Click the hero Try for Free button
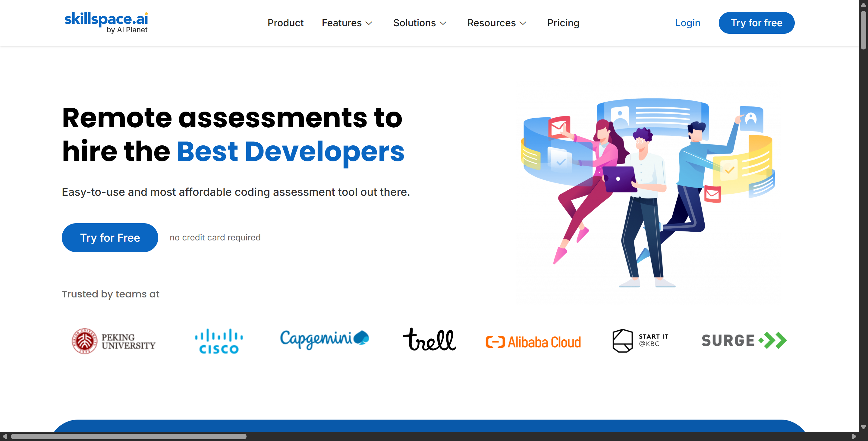Viewport: 868px width, 441px height. pos(110,238)
